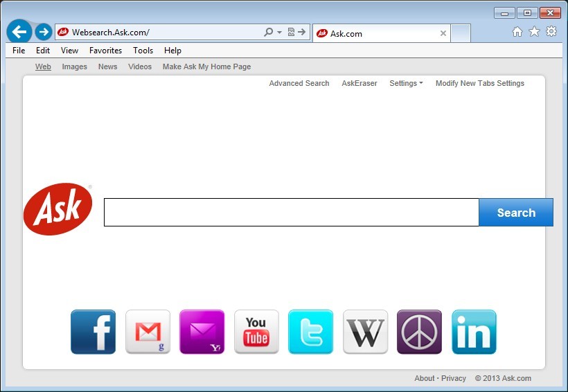Open the File menu
Image resolution: width=568 pixels, height=392 pixels.
[x=19, y=51]
